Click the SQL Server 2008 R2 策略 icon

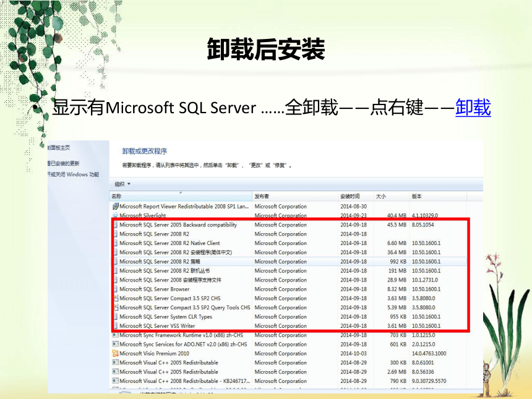click(115, 261)
